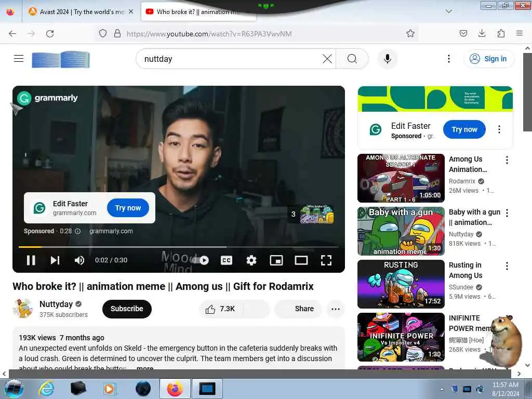Viewport: 532px width, 399px height.
Task: Skip to next video in player
Action: tap(55, 260)
